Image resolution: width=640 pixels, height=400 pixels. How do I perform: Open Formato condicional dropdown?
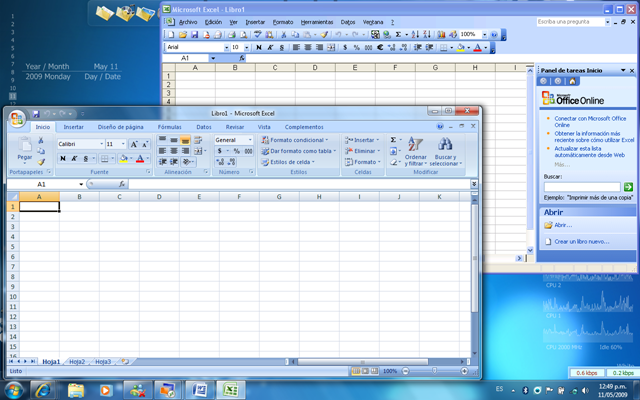[295, 140]
